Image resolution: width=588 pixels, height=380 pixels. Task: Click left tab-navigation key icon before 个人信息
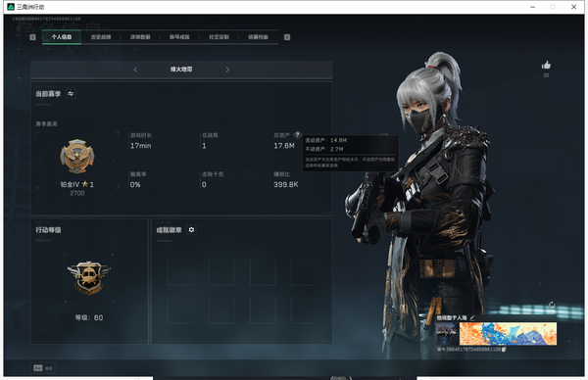[x=32, y=37]
